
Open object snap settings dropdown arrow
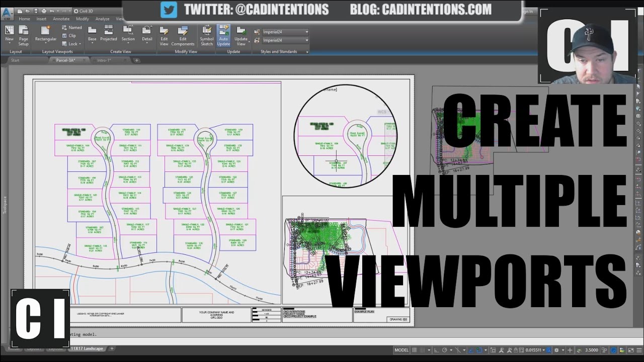486,350
